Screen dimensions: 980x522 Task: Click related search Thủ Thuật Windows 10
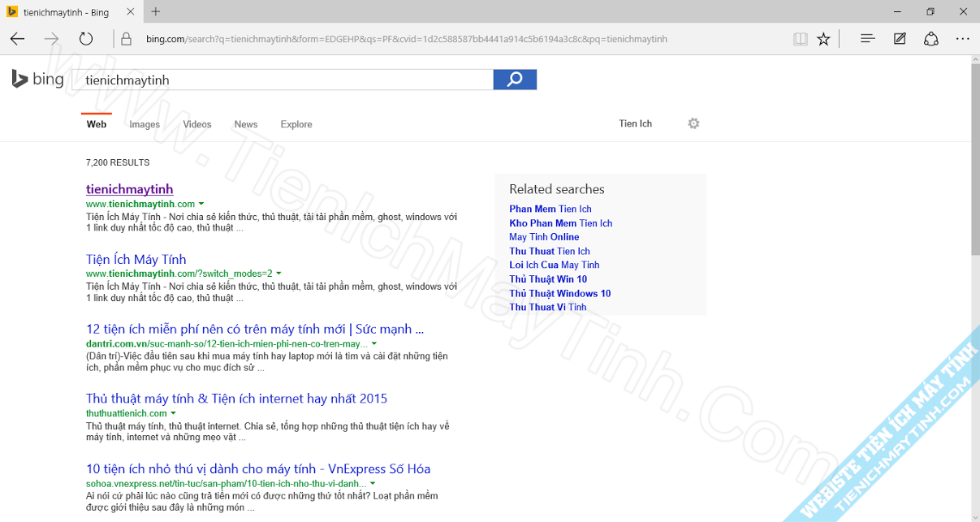[x=560, y=293]
